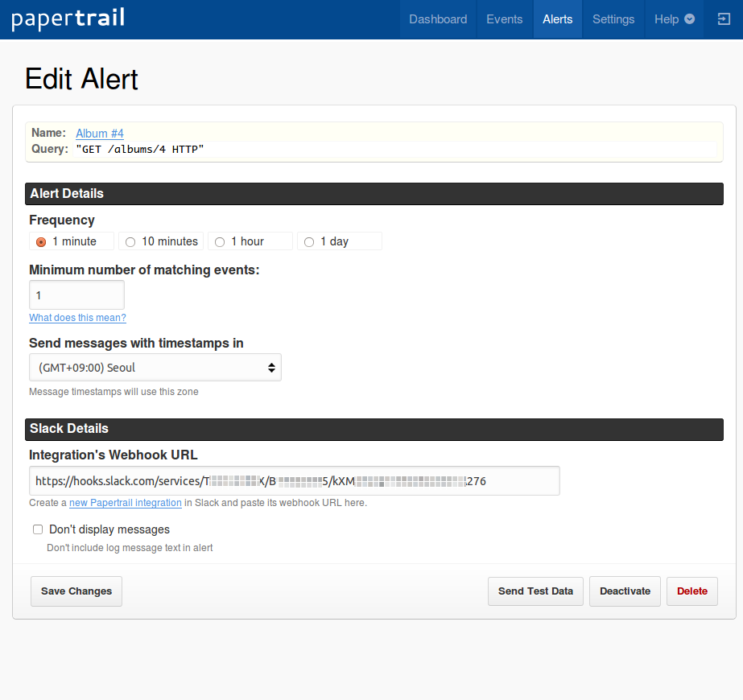Open the Events tab

[x=504, y=19]
